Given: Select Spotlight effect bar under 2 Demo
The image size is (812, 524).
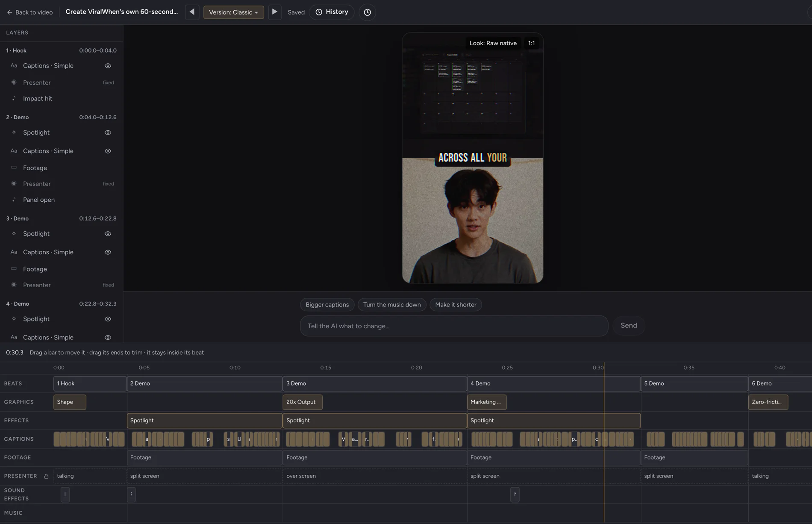Looking at the screenshot, I should pos(204,421).
